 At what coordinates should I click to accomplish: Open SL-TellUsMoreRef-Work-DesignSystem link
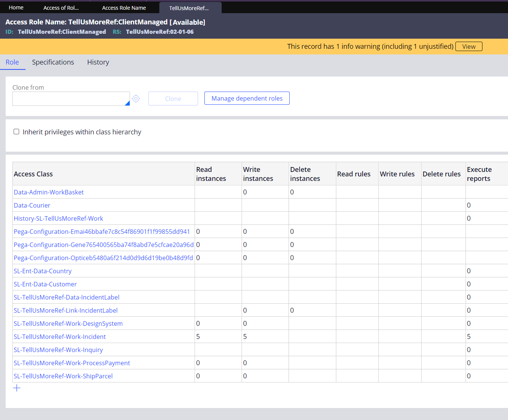tap(68, 324)
